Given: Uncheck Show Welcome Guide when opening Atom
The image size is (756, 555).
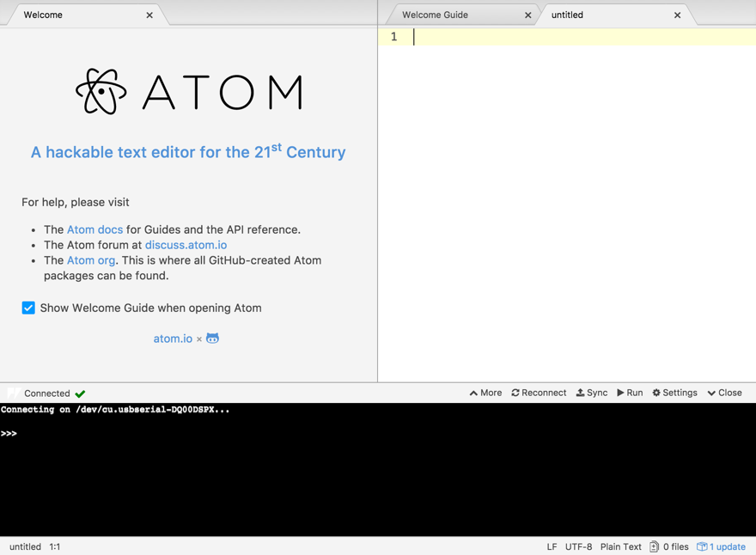Looking at the screenshot, I should point(28,308).
